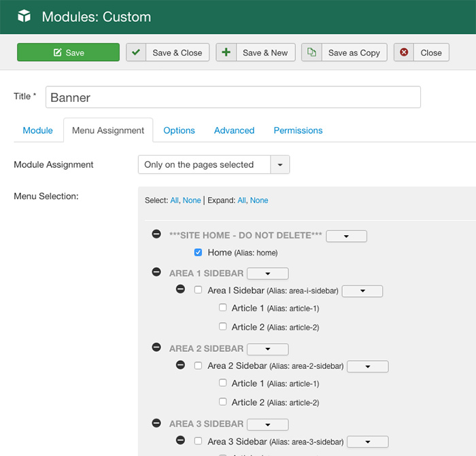This screenshot has width=476, height=456.
Task: Open the Module Assignment dropdown
Action: click(214, 164)
